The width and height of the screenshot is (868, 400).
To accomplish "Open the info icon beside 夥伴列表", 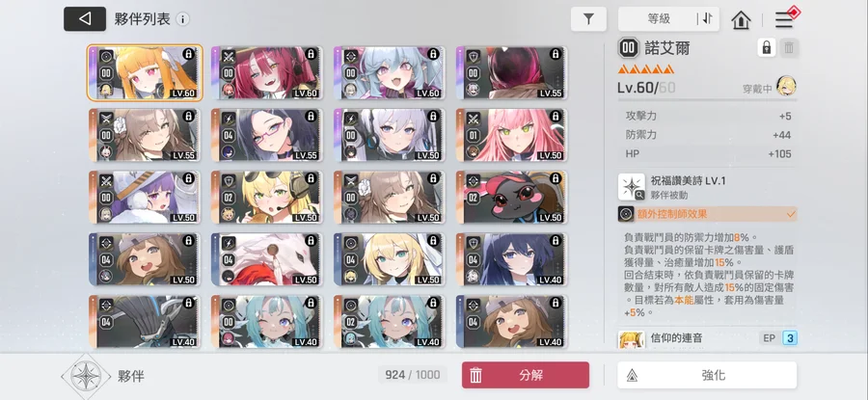I will click(182, 19).
